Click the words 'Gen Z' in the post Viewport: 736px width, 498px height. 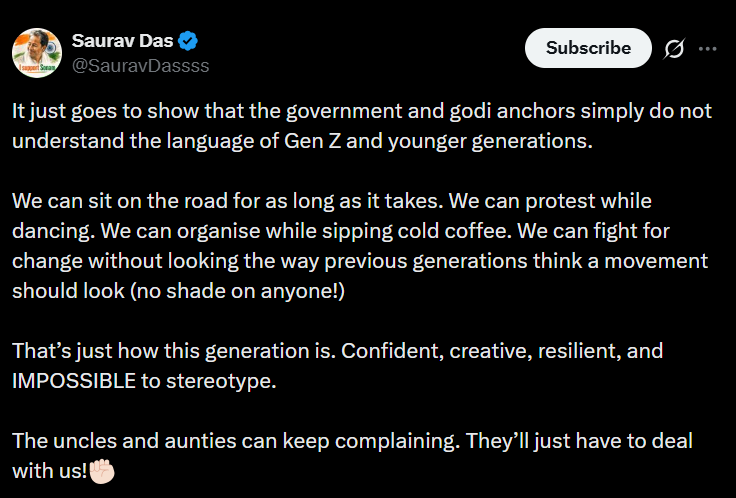[x=313, y=141]
